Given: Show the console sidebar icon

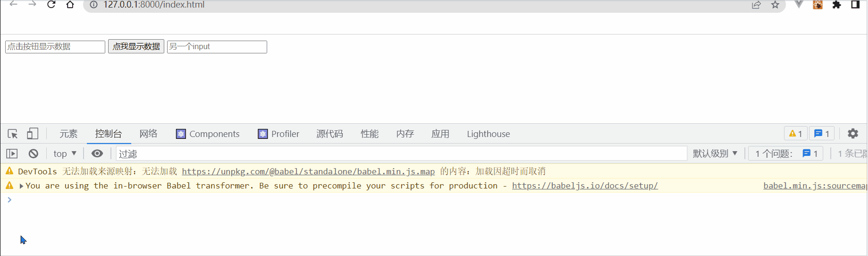Looking at the screenshot, I should [x=12, y=154].
